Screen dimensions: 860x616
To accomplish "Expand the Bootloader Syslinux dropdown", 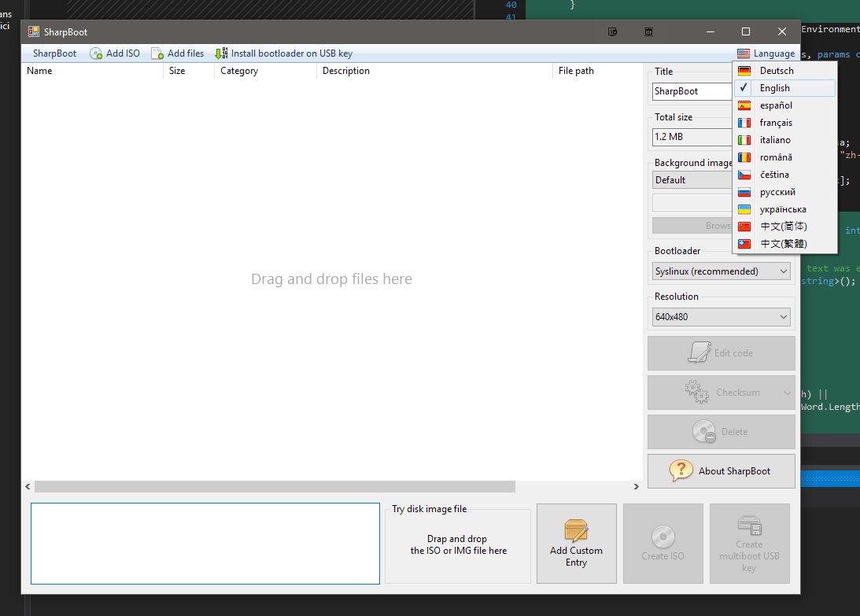I will coord(721,271).
